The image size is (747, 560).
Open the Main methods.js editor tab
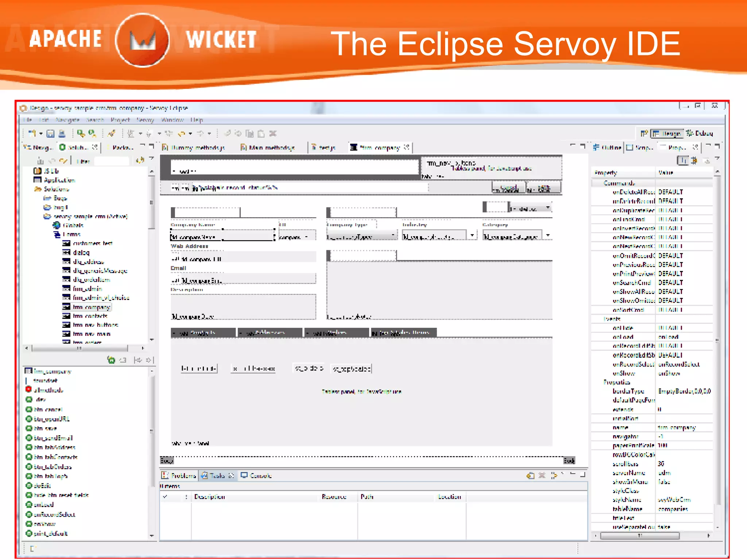[267, 147]
